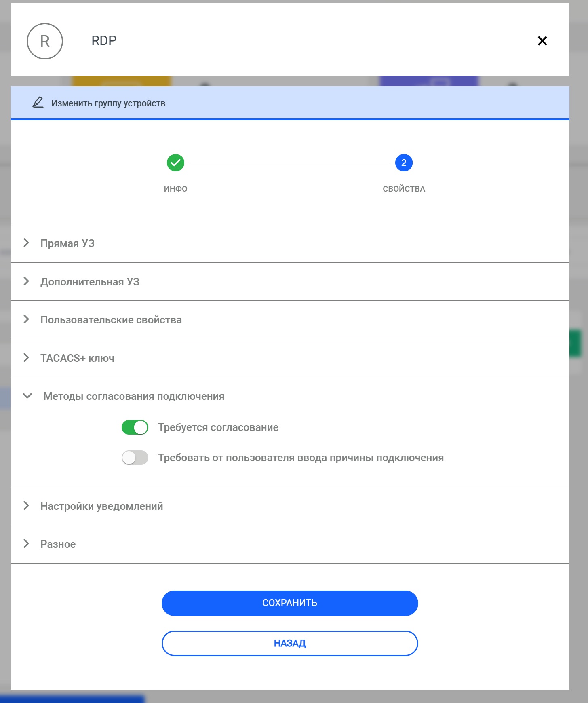Expand Настройки уведомлений chevron
Image resolution: width=588 pixels, height=703 pixels.
[26, 505]
